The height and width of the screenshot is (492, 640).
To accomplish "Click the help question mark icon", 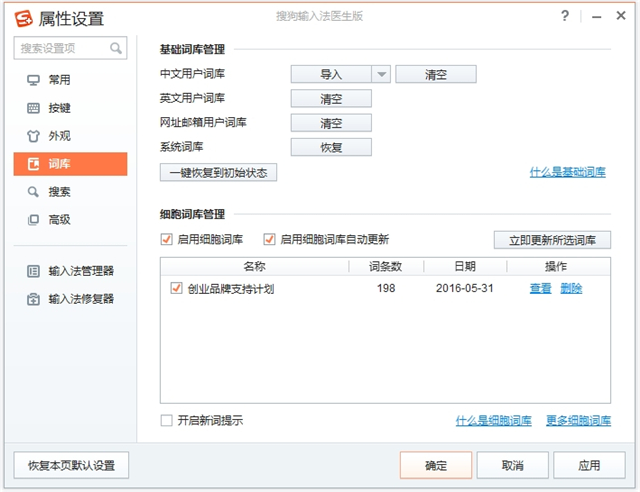I will pos(566,16).
